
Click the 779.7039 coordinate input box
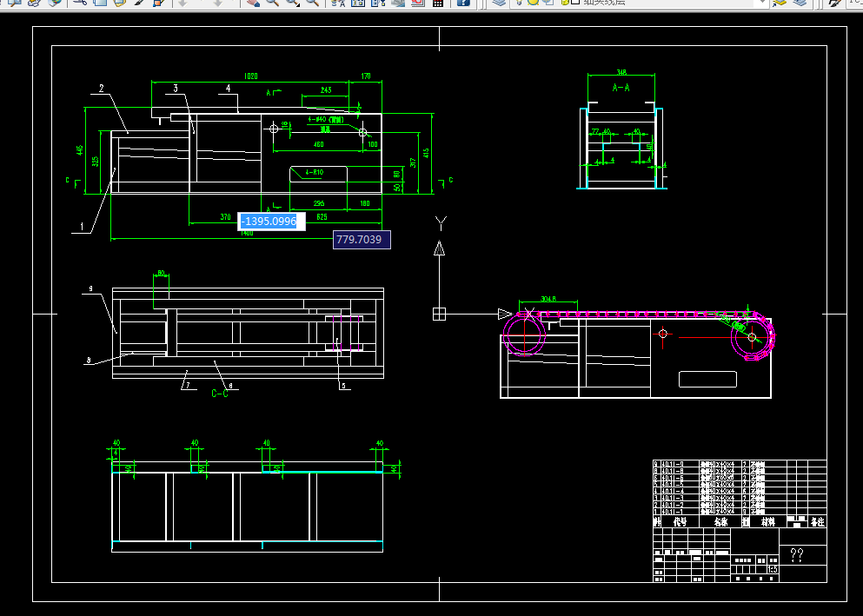[362, 239]
